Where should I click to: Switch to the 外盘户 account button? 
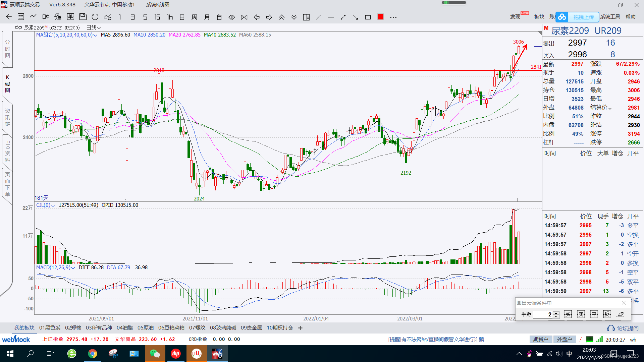(x=565, y=340)
